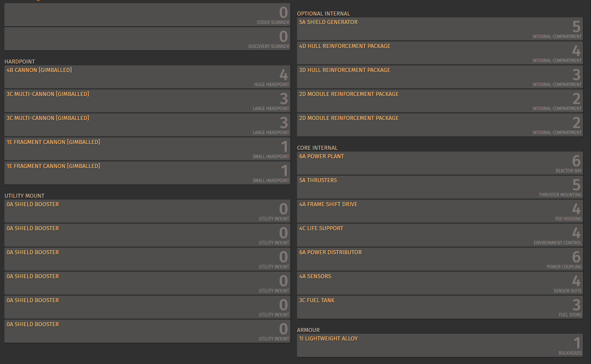Viewport: 591px width, 364px height.
Task: Click the lower 3C Multi-Cannon large hardpoint
Action: (x=147, y=125)
